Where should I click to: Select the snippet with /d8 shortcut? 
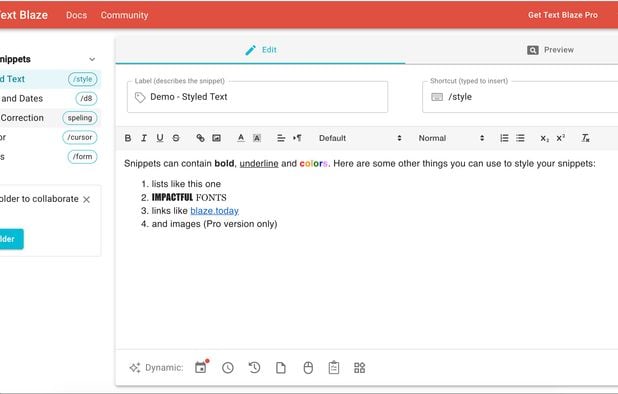click(50, 98)
